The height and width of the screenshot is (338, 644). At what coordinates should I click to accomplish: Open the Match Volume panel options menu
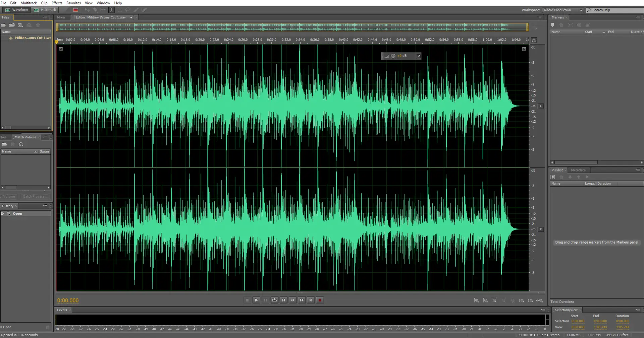click(x=45, y=137)
